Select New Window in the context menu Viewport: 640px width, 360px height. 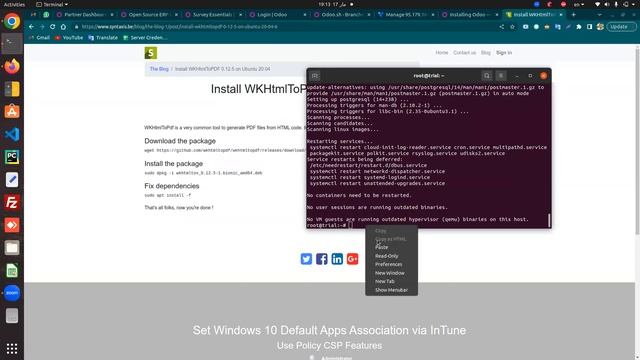click(x=390, y=273)
